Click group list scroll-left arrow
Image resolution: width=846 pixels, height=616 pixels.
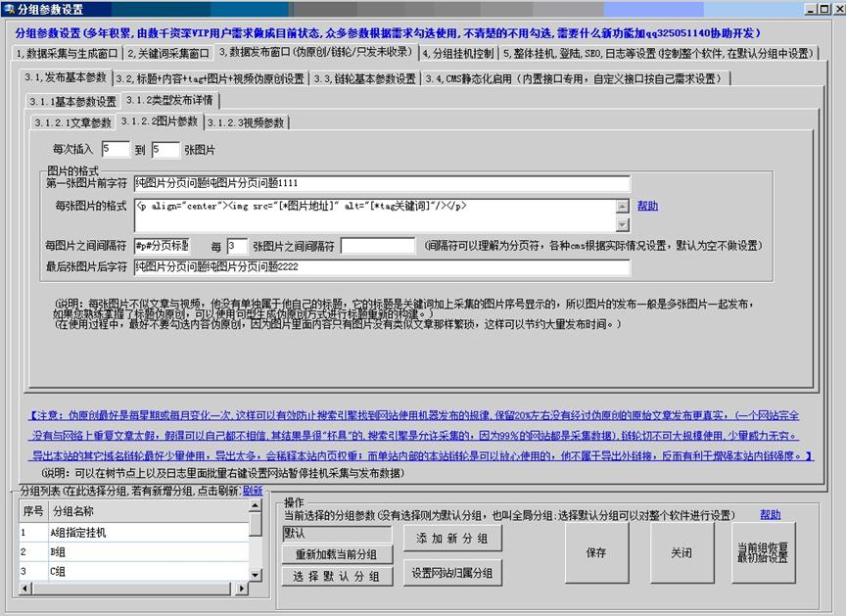(25, 589)
